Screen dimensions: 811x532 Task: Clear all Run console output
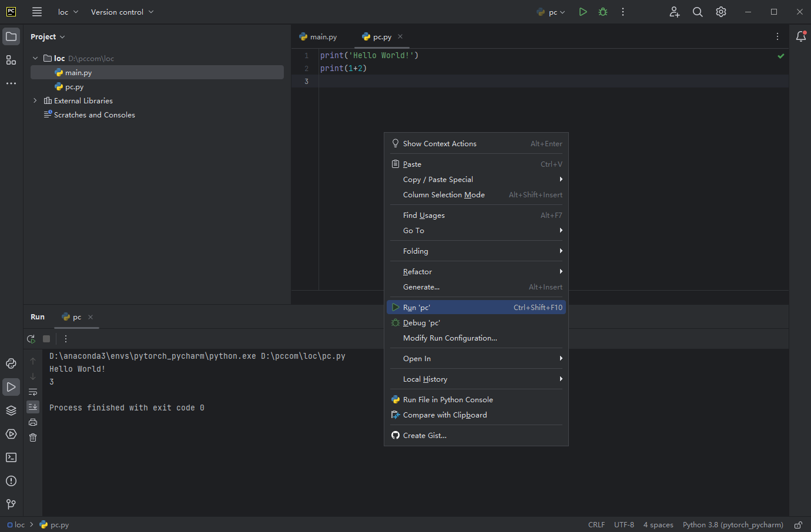(x=33, y=437)
